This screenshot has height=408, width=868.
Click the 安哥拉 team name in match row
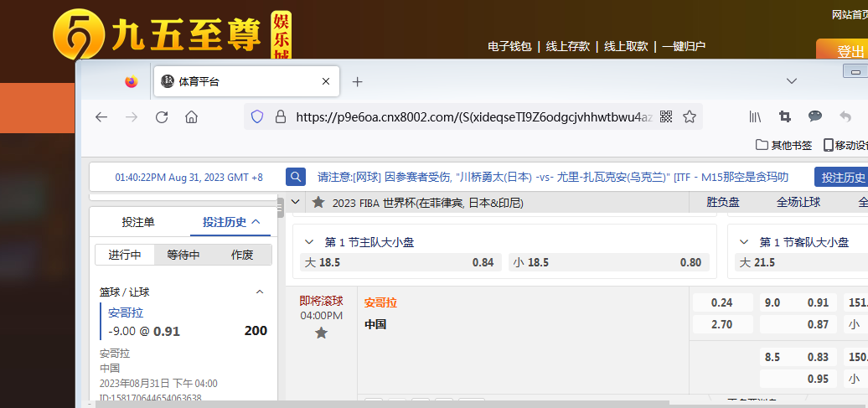[x=380, y=302]
